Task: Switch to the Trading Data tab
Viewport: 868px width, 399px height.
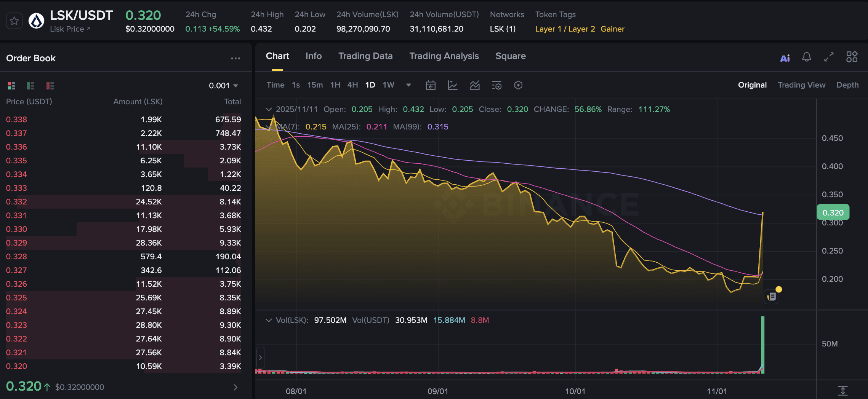Action: click(365, 56)
